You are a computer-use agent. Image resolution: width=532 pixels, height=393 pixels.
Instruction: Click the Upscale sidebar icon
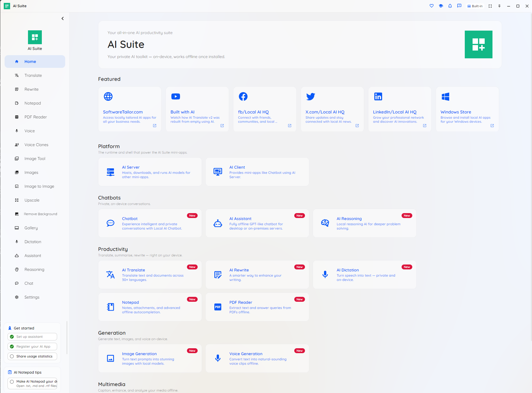(17, 200)
